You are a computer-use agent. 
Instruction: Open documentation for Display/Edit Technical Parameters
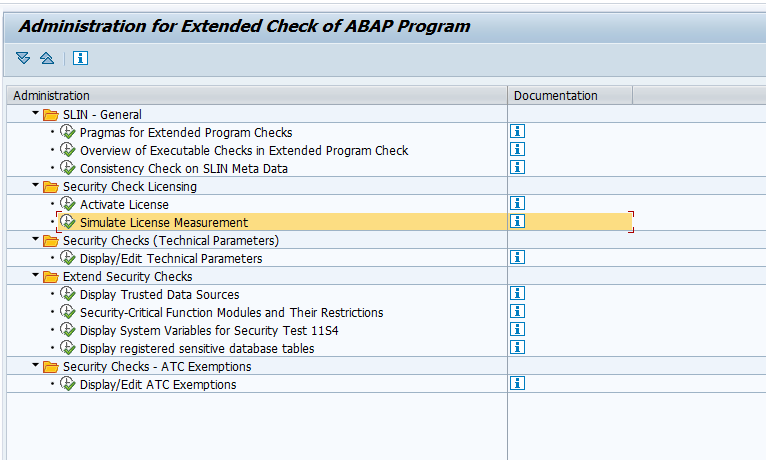[517, 257]
